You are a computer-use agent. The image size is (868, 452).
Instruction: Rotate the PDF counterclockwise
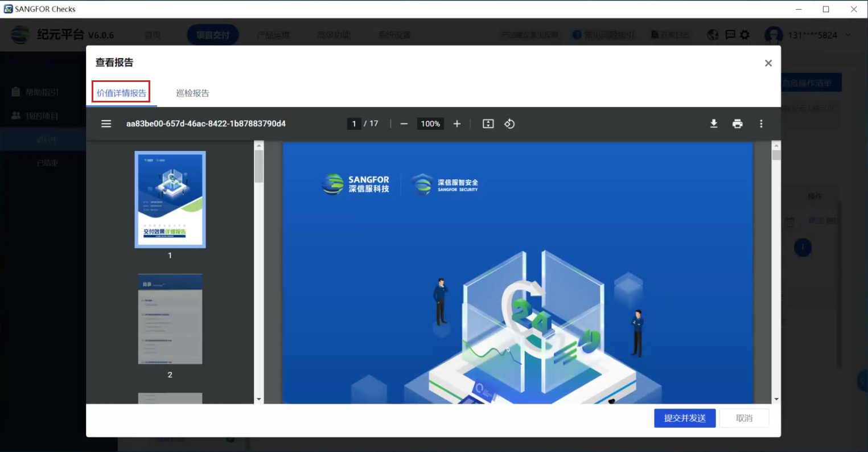[x=509, y=124]
